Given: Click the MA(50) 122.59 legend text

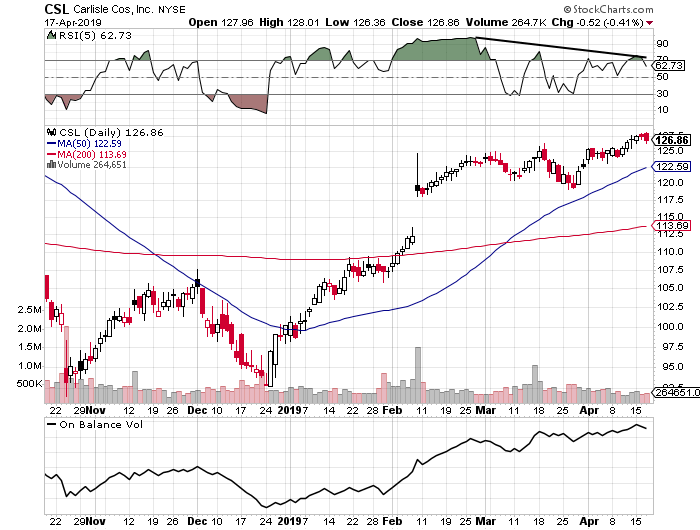Looking at the screenshot, I should click(89, 143).
